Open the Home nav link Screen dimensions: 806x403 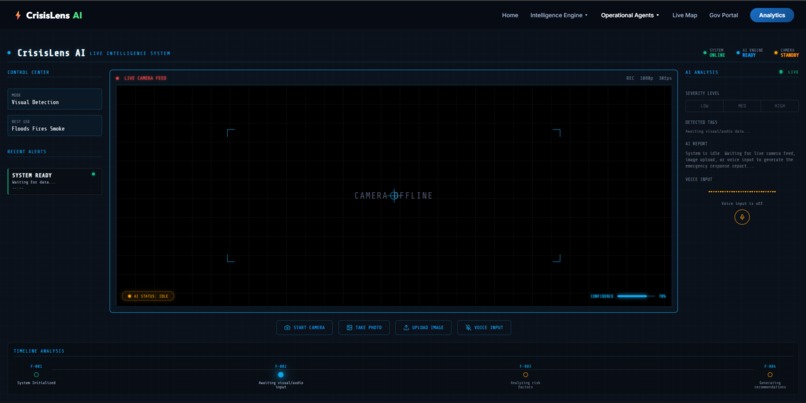510,15
